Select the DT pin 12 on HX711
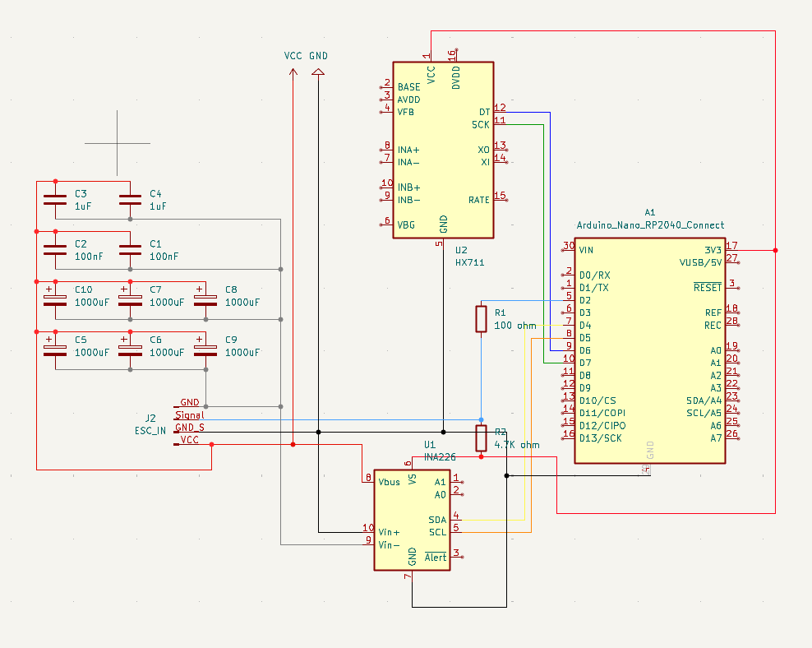812x648 pixels. [x=500, y=112]
